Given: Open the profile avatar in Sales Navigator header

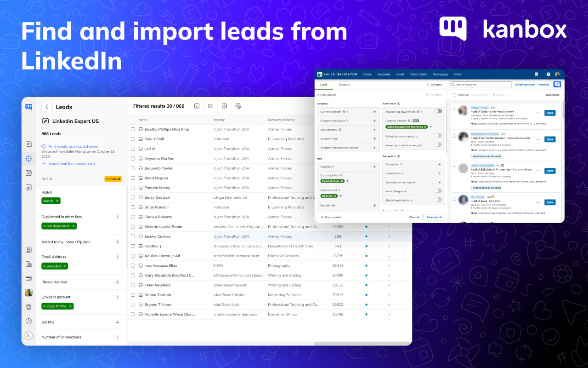Looking at the screenshot, I should click(557, 74).
